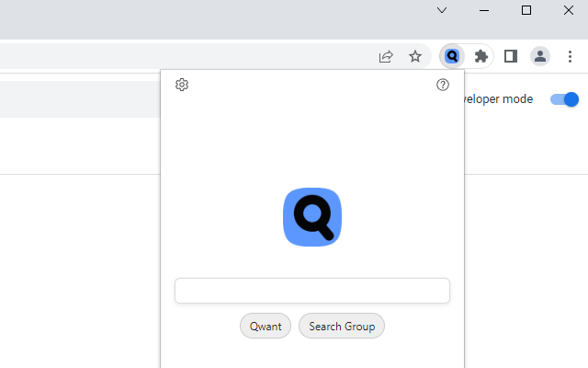This screenshot has width=588, height=368.
Task: Open the help question mark icon
Action: point(443,85)
